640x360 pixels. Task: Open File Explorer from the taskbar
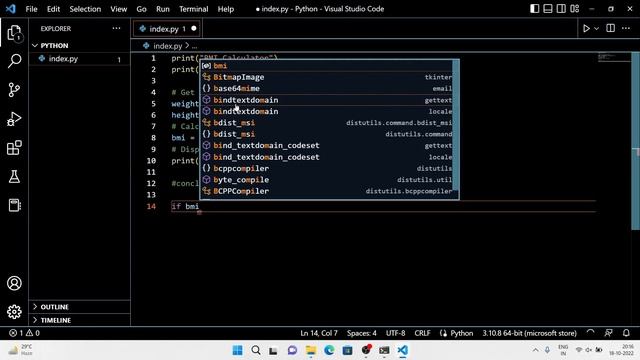pos(311,350)
